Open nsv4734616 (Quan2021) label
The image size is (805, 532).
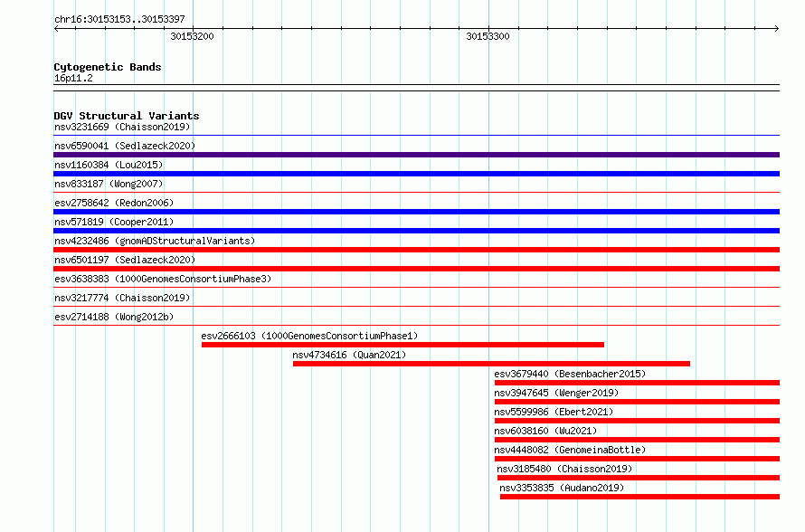349,355
